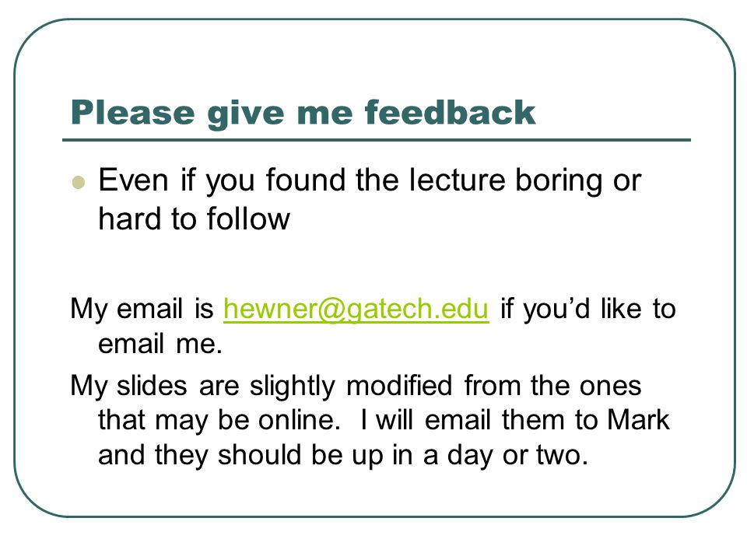747x560 pixels.
Task: Select the 'Please give me feedback' title
Action: 303,114
